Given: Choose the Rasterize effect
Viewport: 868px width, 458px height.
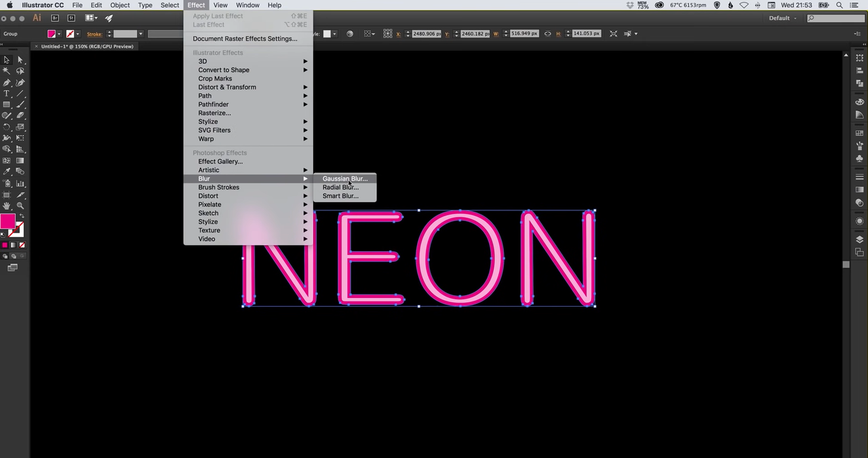Looking at the screenshot, I should 248,113.
